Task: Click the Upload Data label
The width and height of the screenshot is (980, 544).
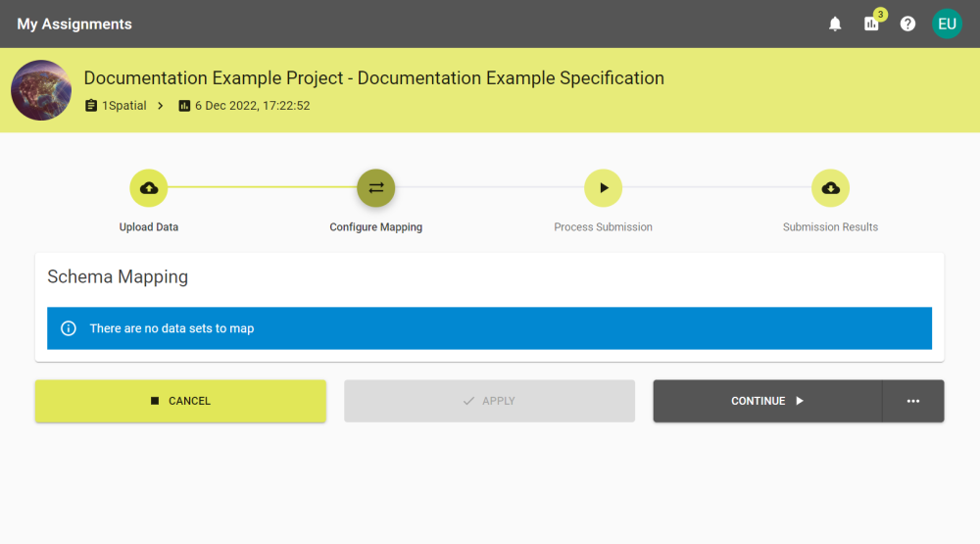Action: click(x=149, y=227)
